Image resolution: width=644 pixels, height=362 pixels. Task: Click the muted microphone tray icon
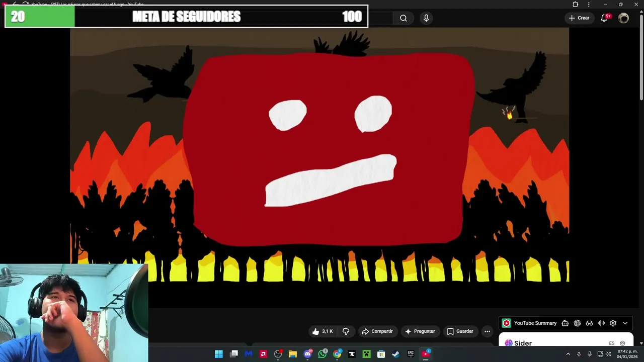pos(579,354)
